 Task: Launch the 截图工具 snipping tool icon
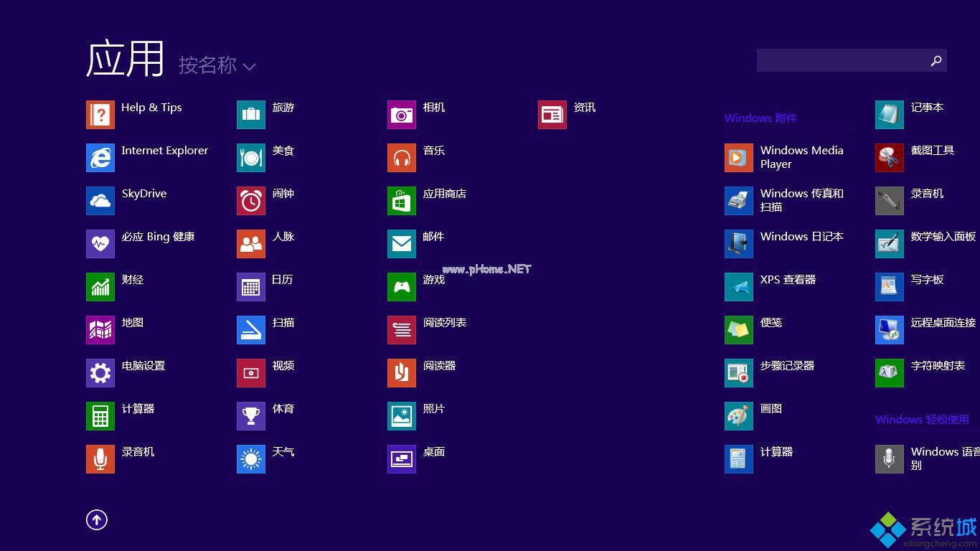click(890, 158)
